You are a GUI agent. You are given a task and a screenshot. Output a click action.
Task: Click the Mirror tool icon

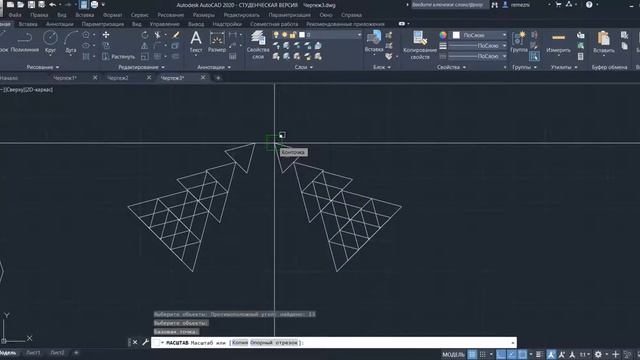point(144,46)
